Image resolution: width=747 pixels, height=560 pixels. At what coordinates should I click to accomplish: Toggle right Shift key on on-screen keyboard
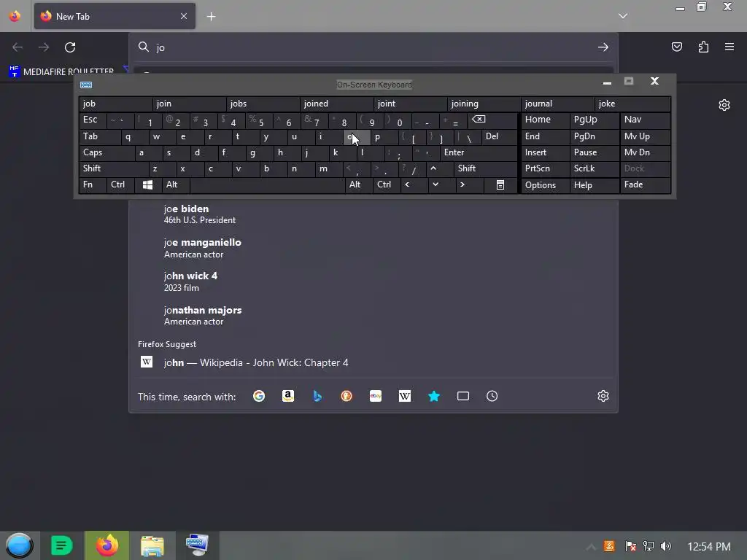[485, 168]
